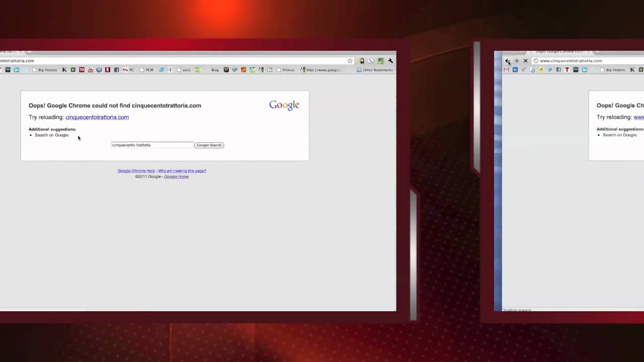This screenshot has width=644, height=362.
Task: Click the search field containing cinquecento trattoria
Action: point(152,145)
